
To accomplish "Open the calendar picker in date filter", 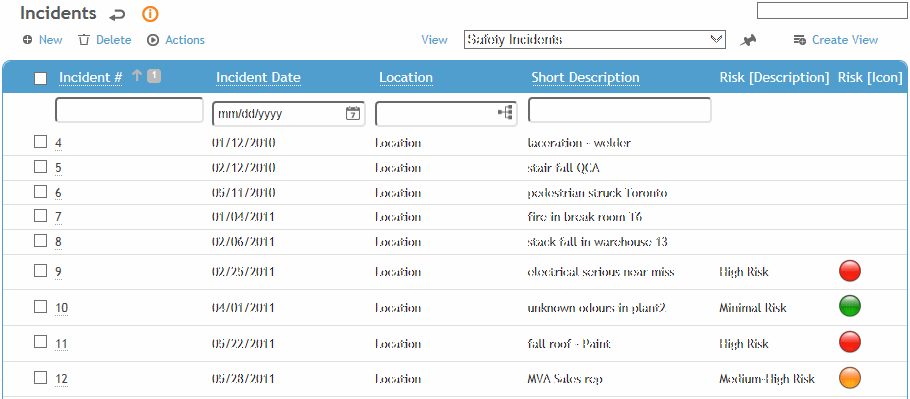I will pyautogui.click(x=353, y=113).
